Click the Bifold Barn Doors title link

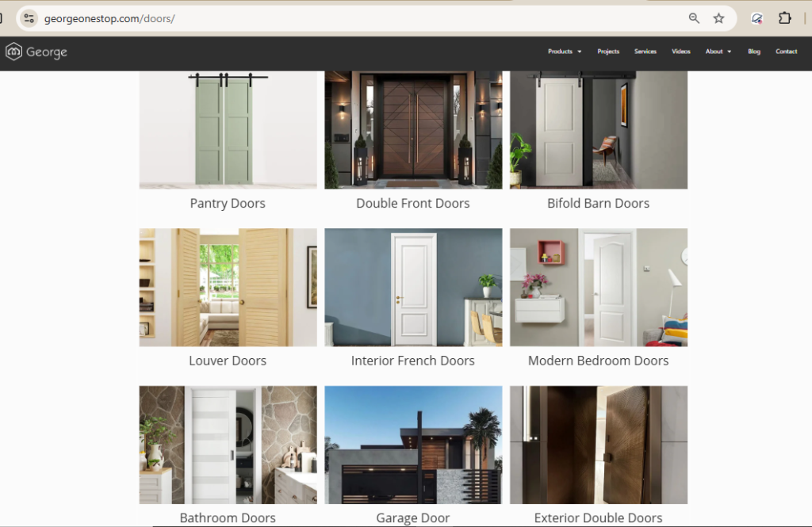[x=598, y=204]
